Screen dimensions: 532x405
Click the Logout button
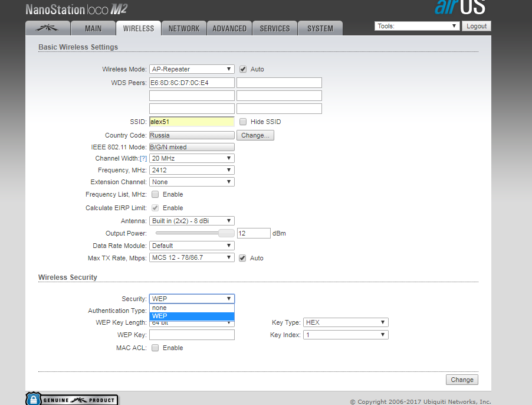click(477, 26)
